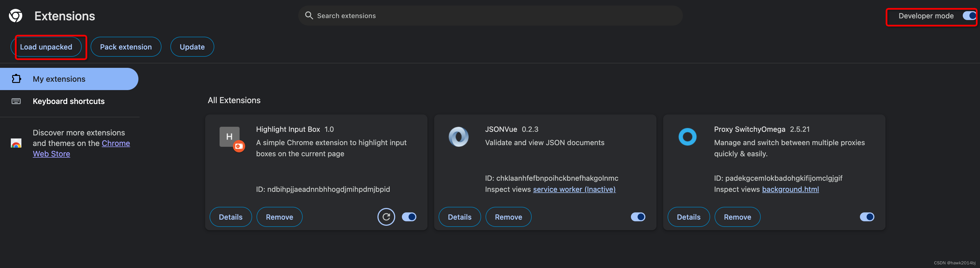Disable the JSONVue extension toggle

coord(638,217)
